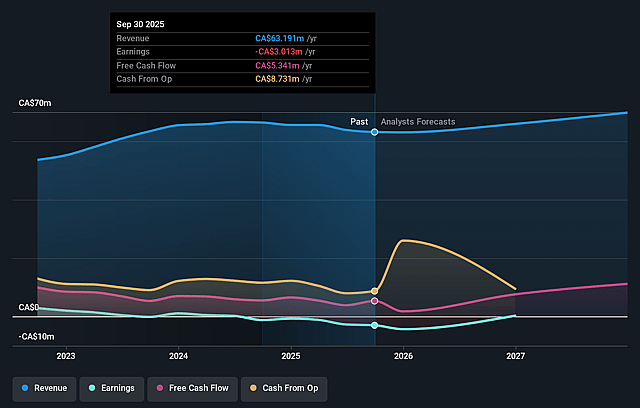
Task: Select the CA$0 baseline axis label
Action: click(x=28, y=308)
